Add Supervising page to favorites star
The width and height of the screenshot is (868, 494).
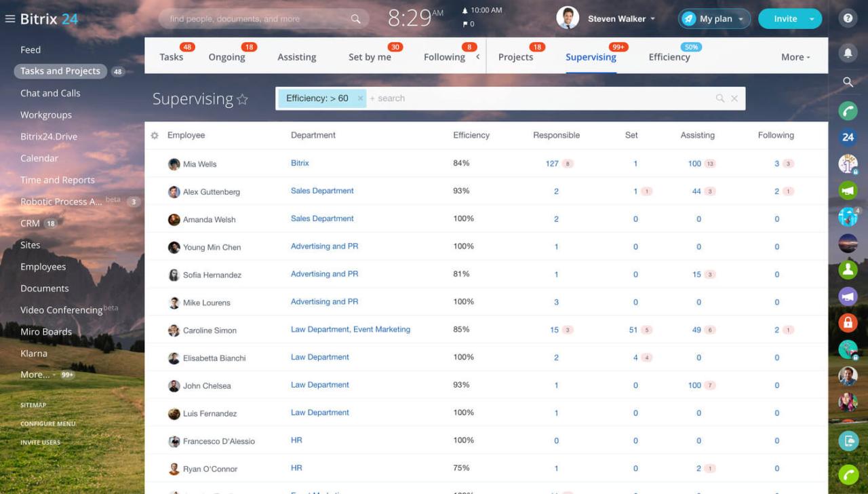tap(242, 100)
